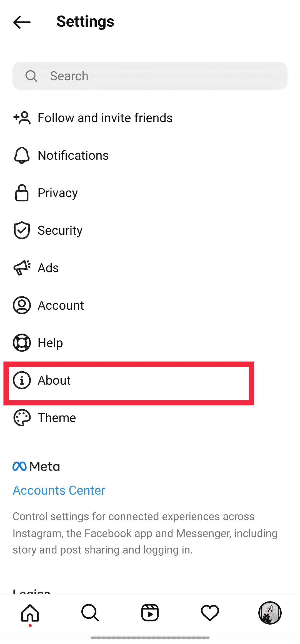
Task: Tap the Help lifebuoy icon
Action: [22, 343]
